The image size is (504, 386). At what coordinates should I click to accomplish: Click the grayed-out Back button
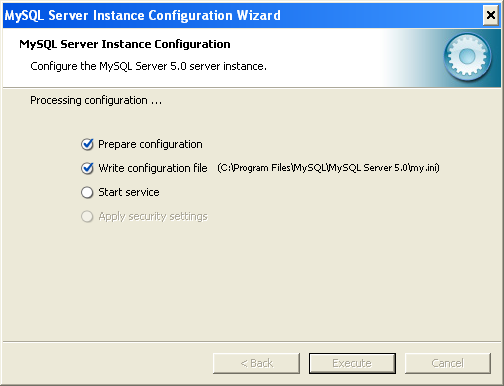click(x=256, y=363)
